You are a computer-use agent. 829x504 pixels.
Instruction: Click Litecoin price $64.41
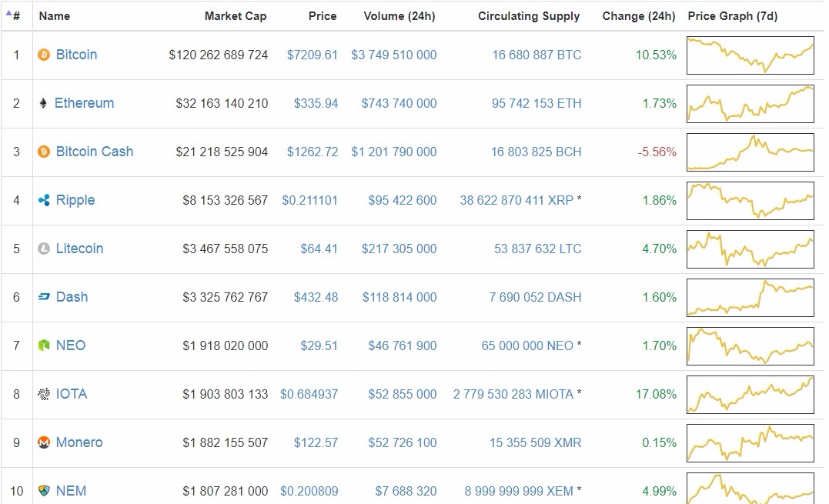click(x=319, y=249)
